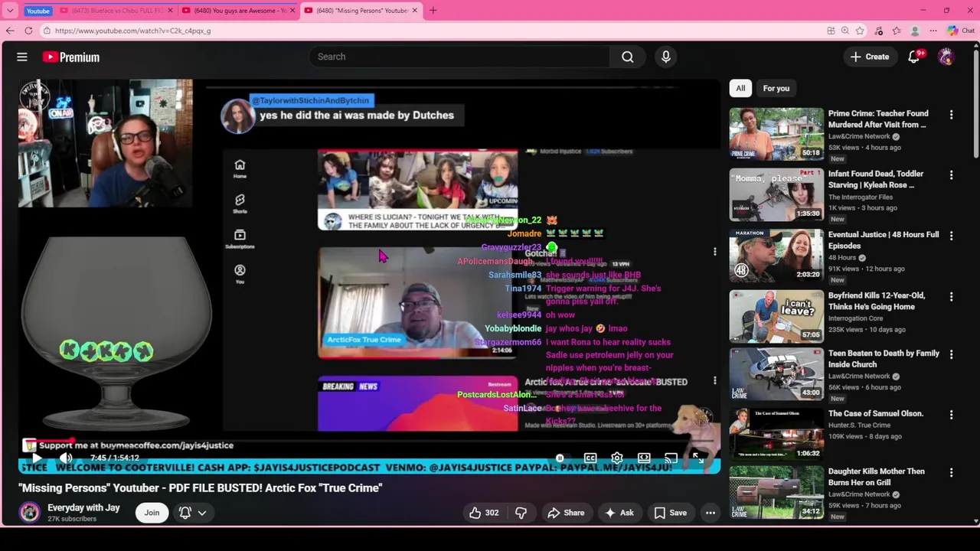Open Eventual Justice 48 Hours thumbnail

(776, 256)
